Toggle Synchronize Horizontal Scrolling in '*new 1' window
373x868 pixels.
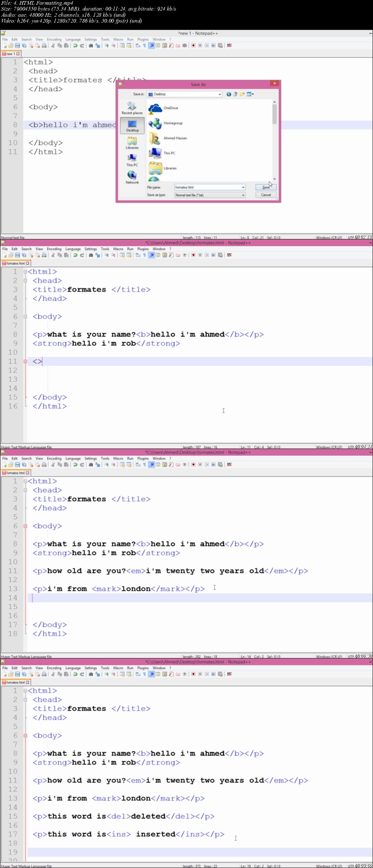point(129,46)
